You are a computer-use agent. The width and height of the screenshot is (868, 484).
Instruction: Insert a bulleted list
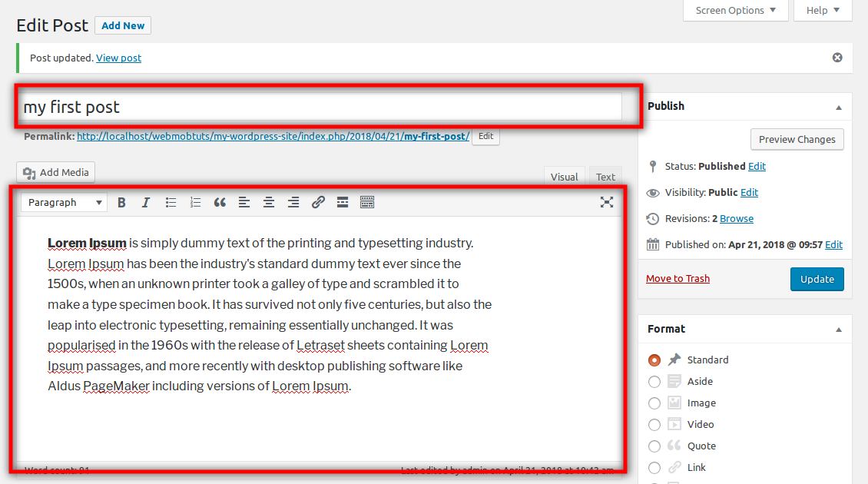coord(171,202)
